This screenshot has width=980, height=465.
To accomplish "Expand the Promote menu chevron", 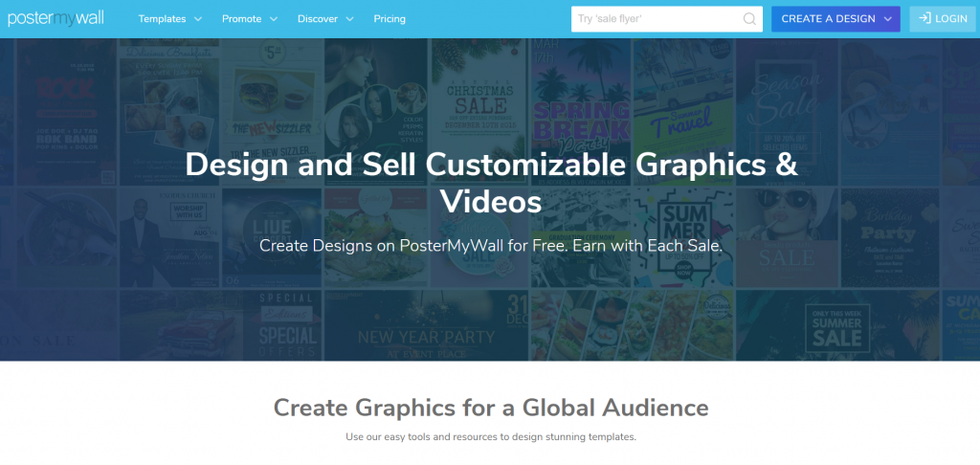I will (x=273, y=19).
